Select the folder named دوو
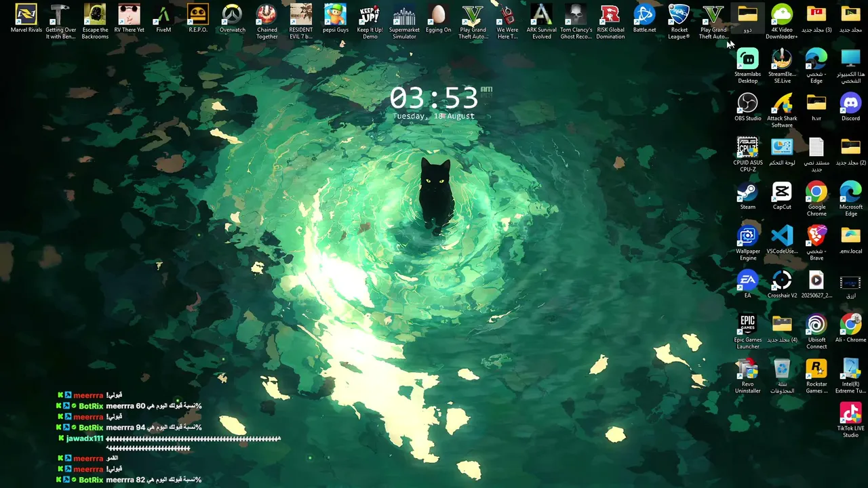This screenshot has width=868, height=488. [x=747, y=20]
